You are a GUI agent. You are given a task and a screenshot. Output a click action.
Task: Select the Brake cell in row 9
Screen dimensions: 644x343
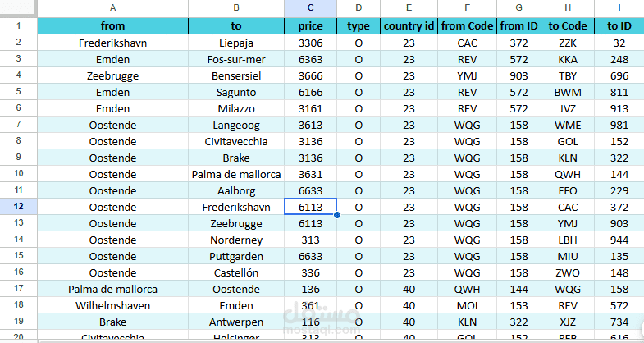[236, 158]
